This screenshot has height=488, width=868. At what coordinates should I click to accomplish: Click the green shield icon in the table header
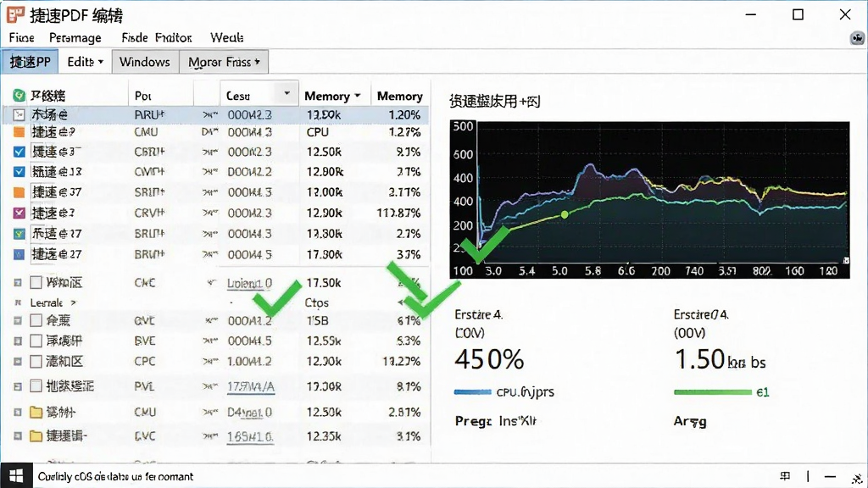(19, 96)
